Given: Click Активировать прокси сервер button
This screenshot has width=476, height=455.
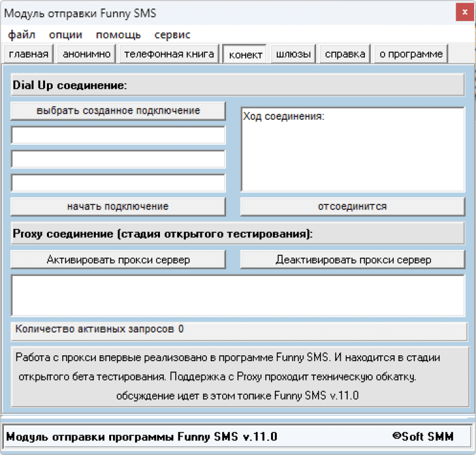Looking at the screenshot, I should [118, 260].
